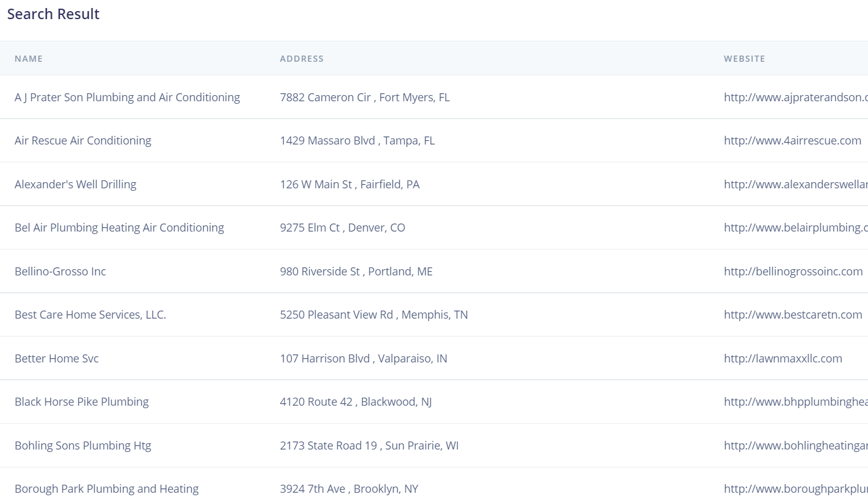The image size is (868, 502).
Task: Open Bellino-Grosso Inc listing
Action: tap(60, 272)
